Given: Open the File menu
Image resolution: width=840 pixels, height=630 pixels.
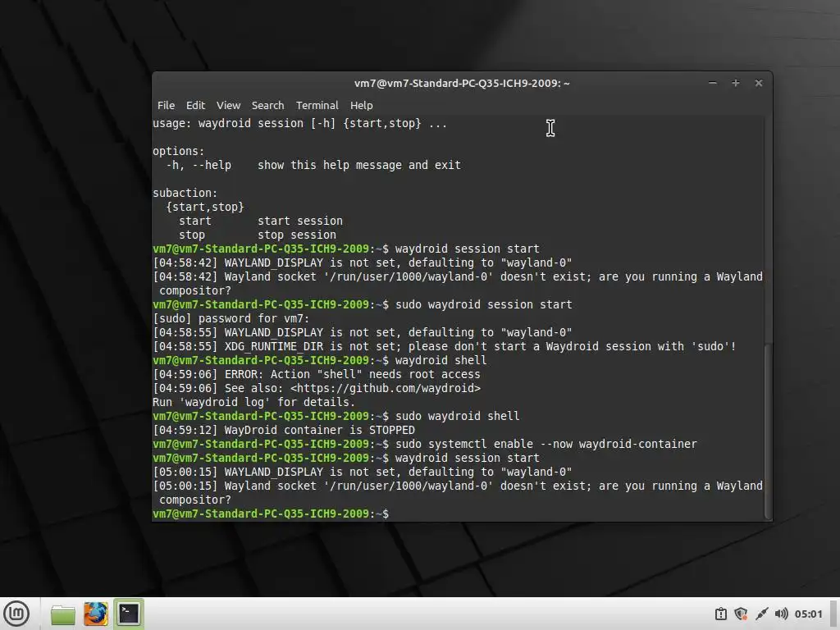Looking at the screenshot, I should tap(166, 106).
